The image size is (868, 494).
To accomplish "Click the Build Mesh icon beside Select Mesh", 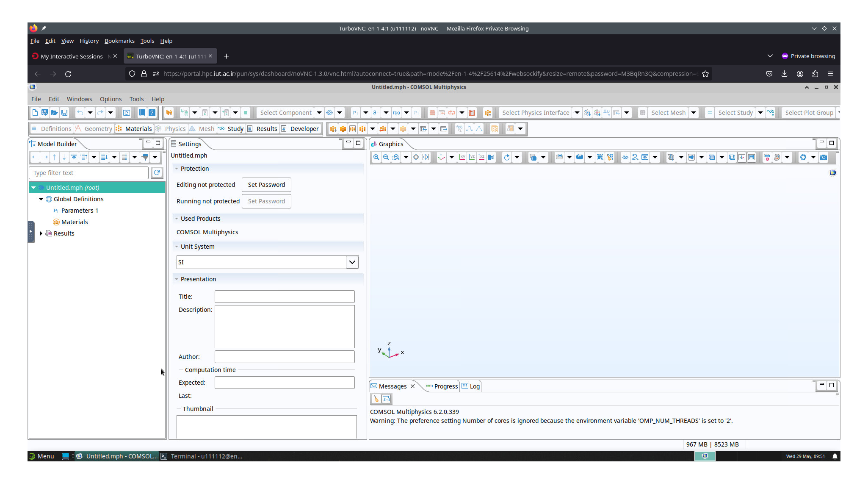I will click(643, 113).
